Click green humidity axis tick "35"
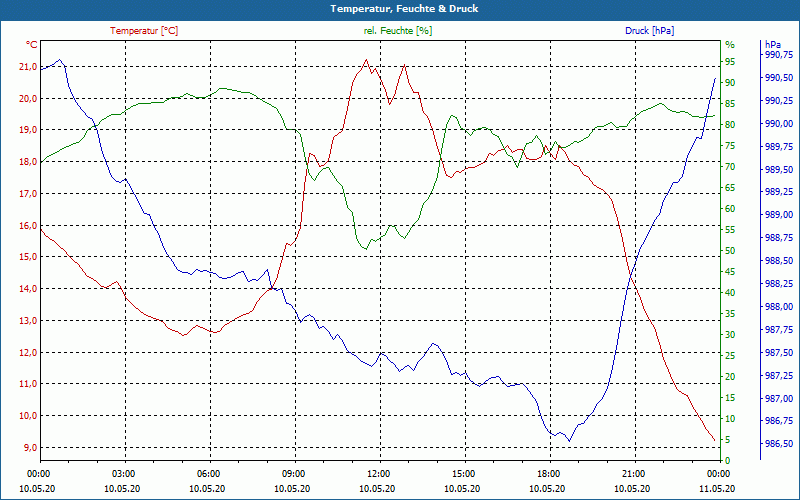Viewport: 800px width, 500px height. [730, 314]
